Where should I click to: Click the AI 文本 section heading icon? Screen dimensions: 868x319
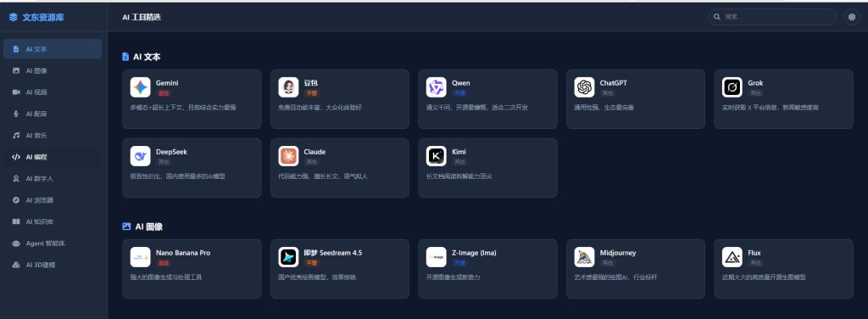125,57
